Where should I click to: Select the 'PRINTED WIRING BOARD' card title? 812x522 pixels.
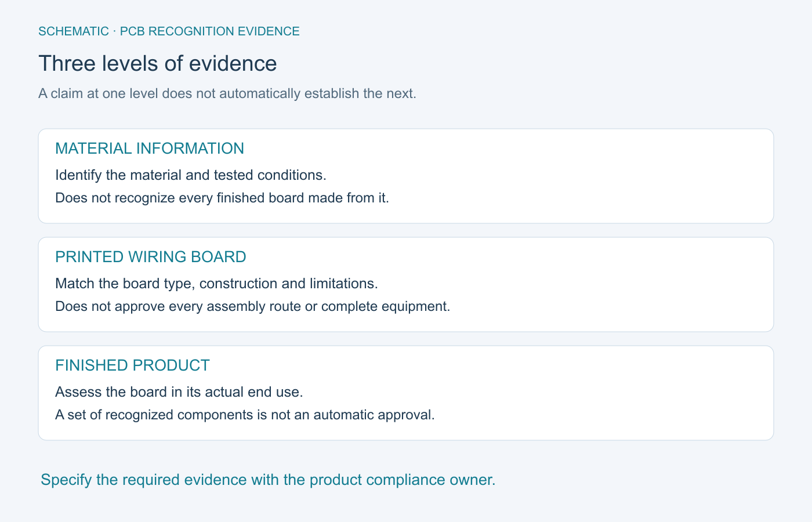click(x=151, y=257)
